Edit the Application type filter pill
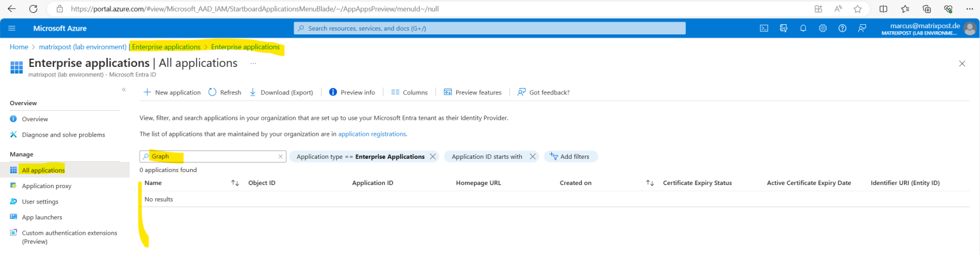Viewport: 980px width, 255px height. click(360, 156)
